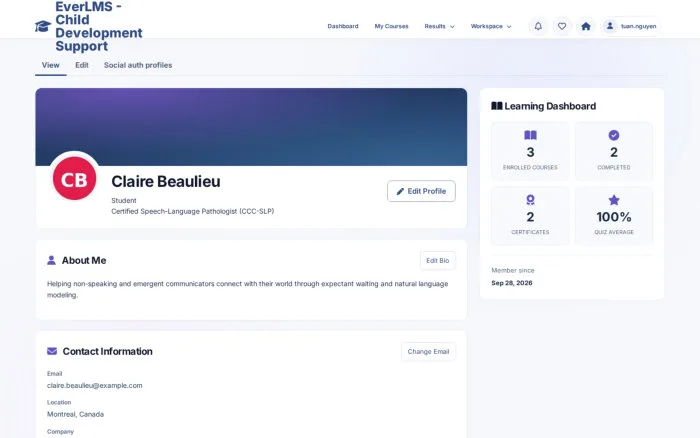The width and height of the screenshot is (700, 438).
Task: Click the EverLMS - Child Development Support site title
Action: (99, 26)
